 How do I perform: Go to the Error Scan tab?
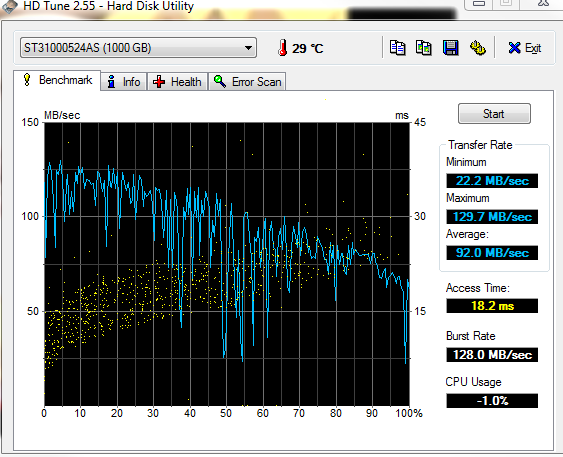[x=247, y=81]
